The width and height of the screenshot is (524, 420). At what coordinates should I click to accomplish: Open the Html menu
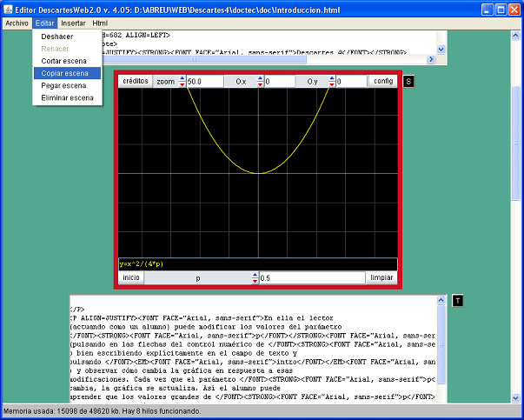[100, 23]
